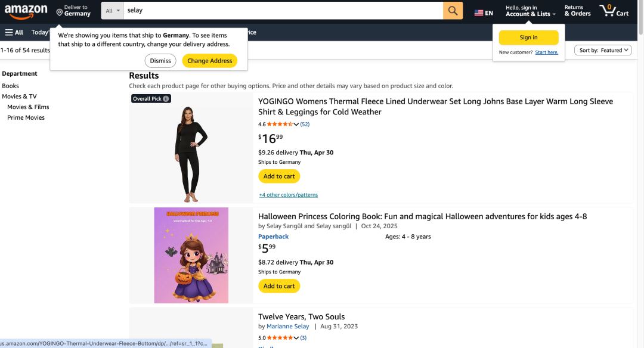Open the Halloween Princess book cover thumbnail
Screen dimensions: 644x348
pos(191,255)
